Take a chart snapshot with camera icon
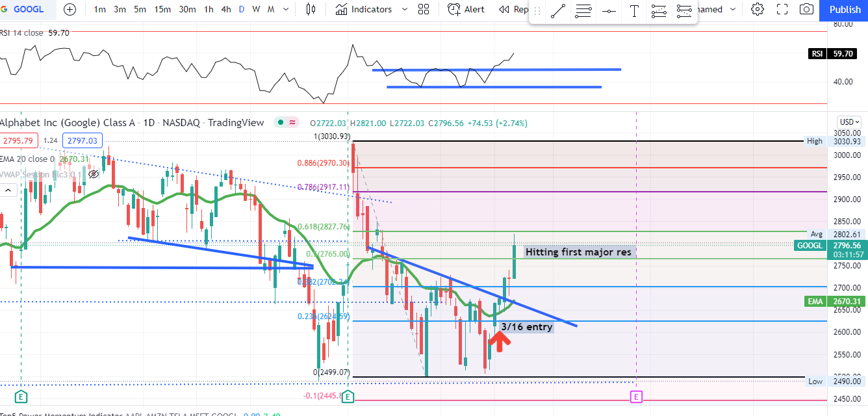 806,9
